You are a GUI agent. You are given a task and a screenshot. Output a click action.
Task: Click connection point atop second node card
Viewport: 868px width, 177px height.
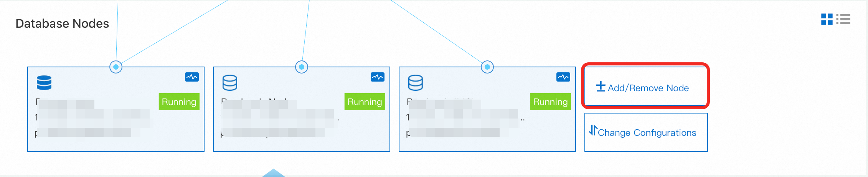tap(302, 67)
